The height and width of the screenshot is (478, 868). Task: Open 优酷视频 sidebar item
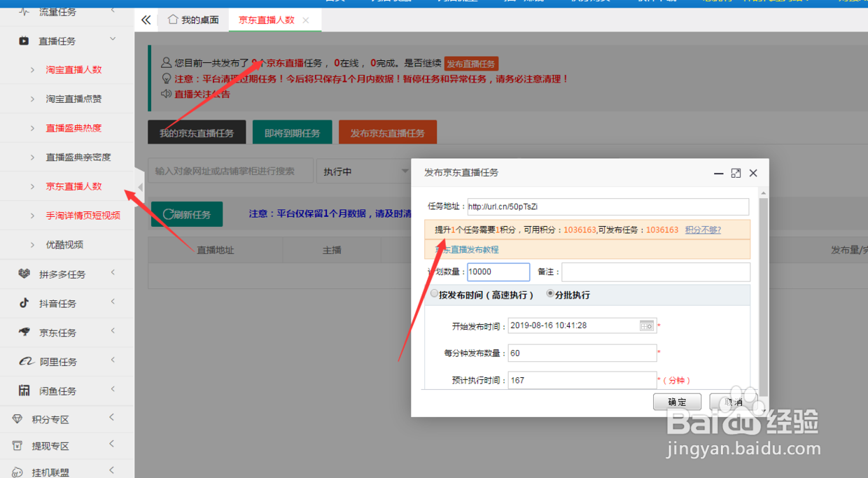click(64, 245)
